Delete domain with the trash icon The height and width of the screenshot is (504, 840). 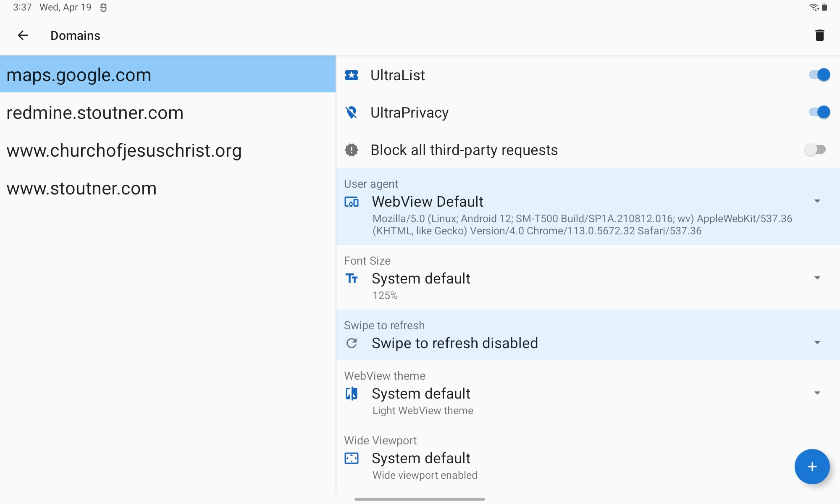(819, 36)
